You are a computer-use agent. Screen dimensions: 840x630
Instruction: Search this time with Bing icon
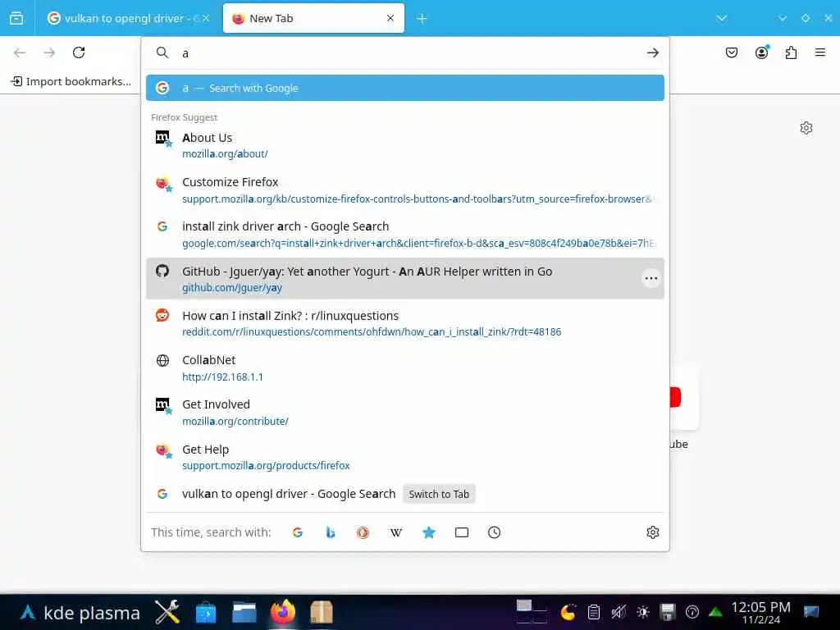pyautogui.click(x=331, y=532)
